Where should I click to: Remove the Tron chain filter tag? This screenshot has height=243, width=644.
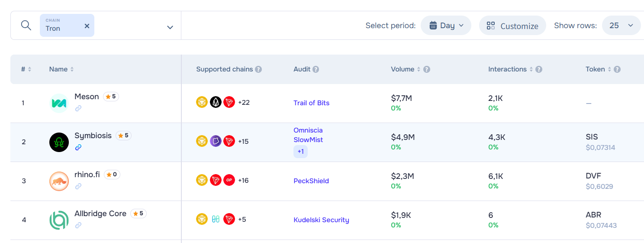(x=87, y=26)
